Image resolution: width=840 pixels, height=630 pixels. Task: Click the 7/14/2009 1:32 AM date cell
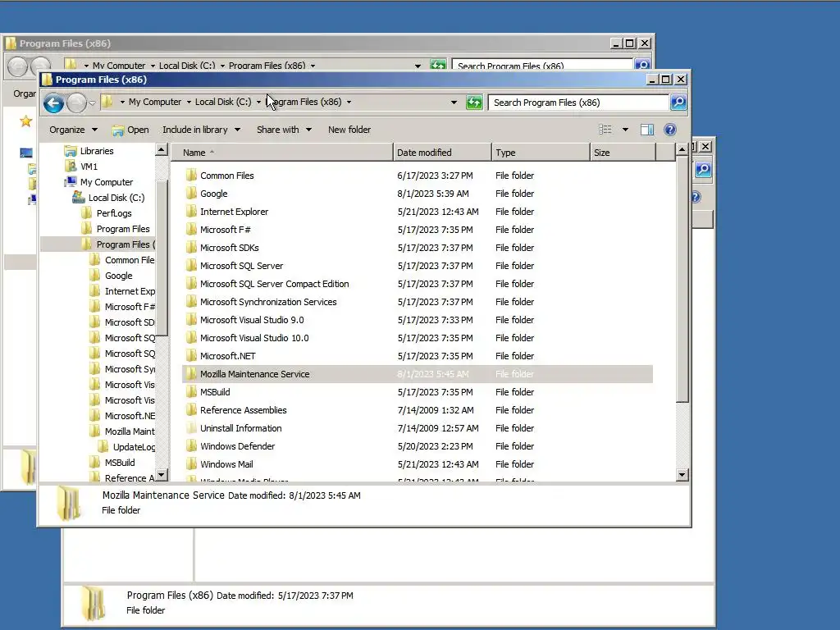pyautogui.click(x=436, y=410)
